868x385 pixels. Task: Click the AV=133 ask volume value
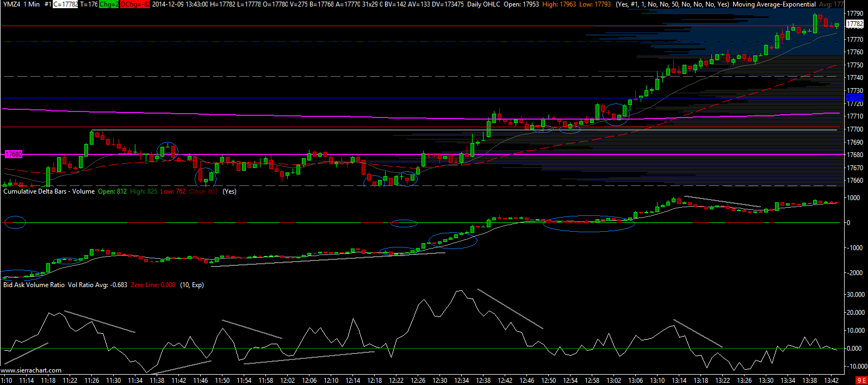[420, 4]
